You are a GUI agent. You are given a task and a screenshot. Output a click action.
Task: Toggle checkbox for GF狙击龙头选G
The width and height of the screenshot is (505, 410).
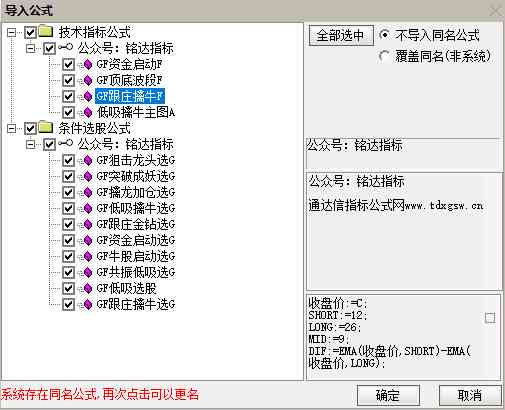(x=68, y=160)
